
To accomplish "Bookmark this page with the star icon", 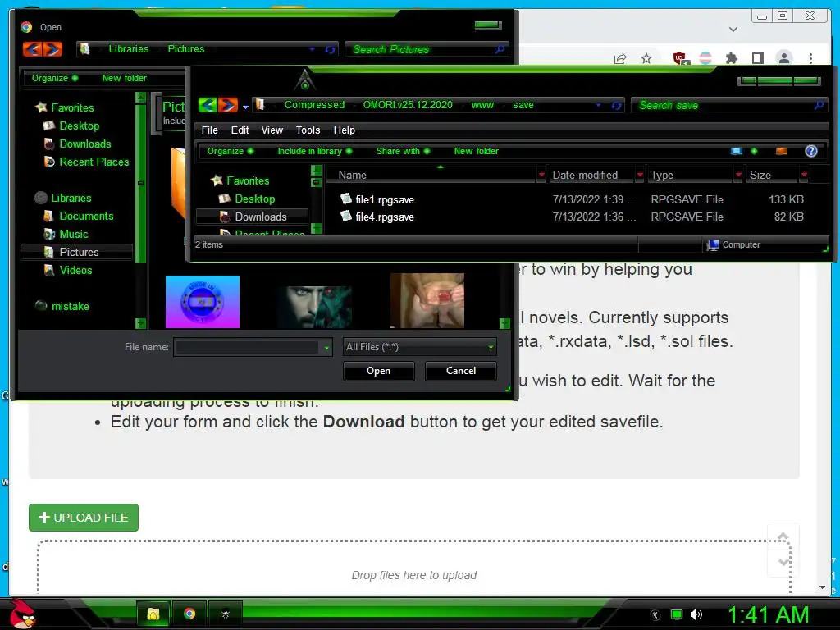I will (646, 58).
